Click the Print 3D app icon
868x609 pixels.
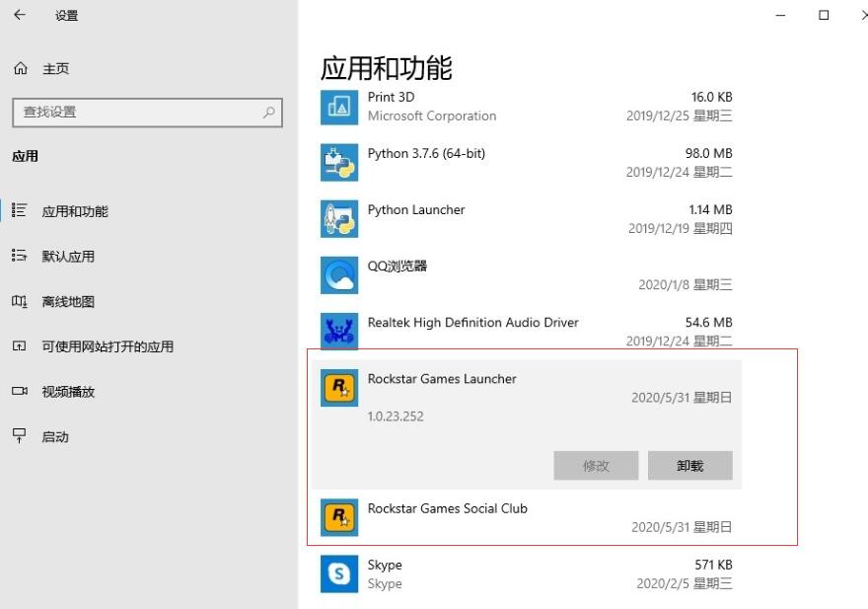coord(339,107)
